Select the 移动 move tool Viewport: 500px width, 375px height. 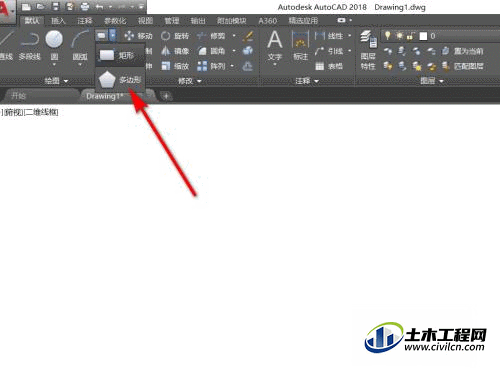tap(138, 36)
